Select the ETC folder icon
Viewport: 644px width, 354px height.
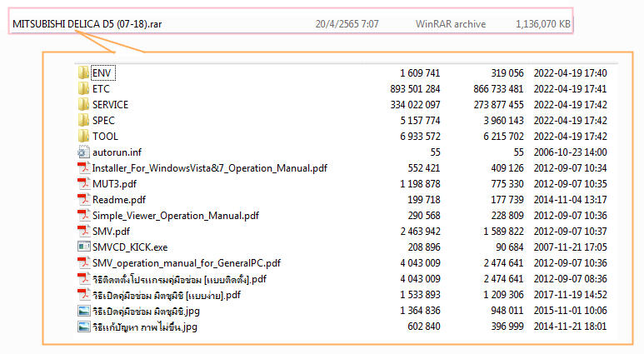click(83, 88)
